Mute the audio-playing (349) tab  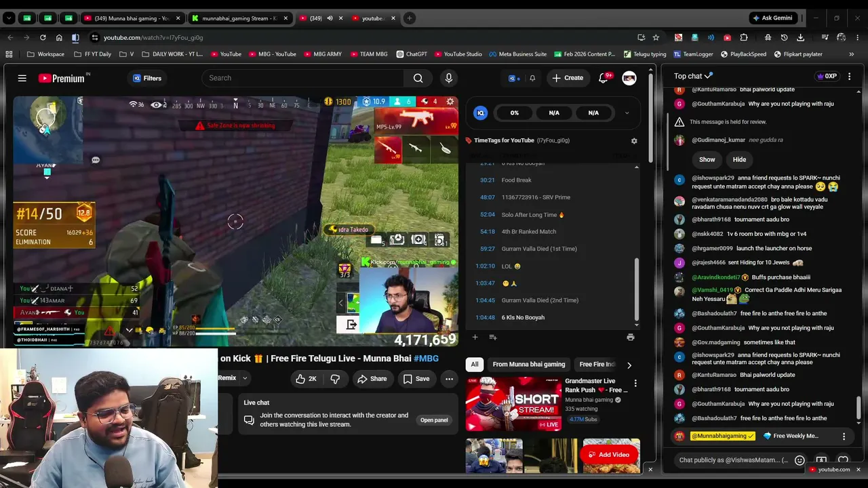tap(330, 18)
